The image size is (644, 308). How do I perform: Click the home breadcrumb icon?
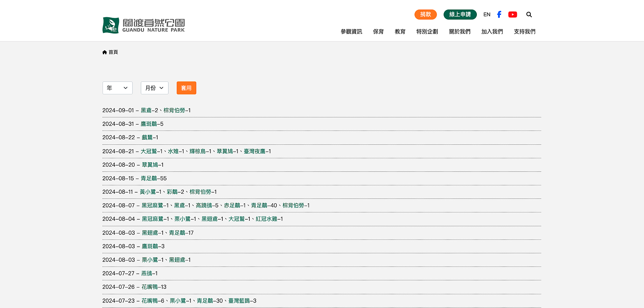coord(104,52)
